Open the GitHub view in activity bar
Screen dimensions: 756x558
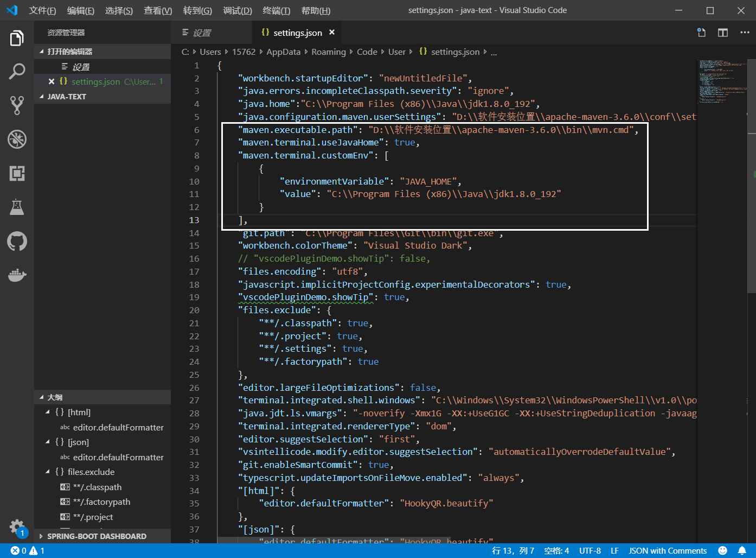(17, 241)
